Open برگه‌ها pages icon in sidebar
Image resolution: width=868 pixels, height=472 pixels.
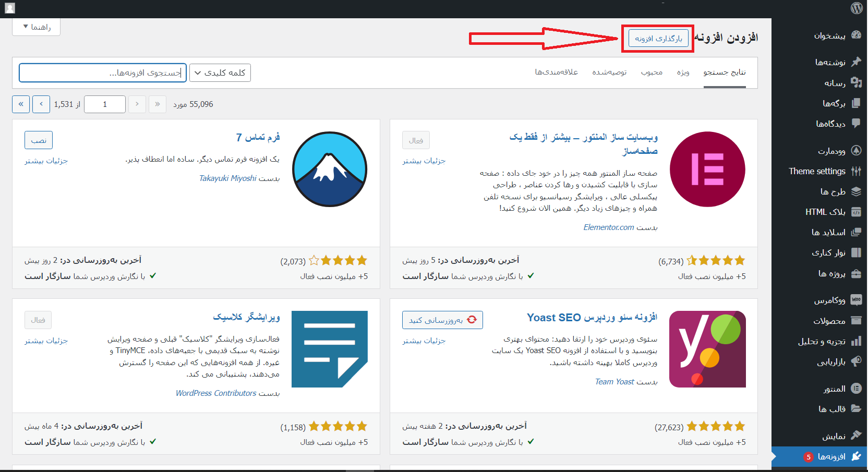click(x=856, y=103)
